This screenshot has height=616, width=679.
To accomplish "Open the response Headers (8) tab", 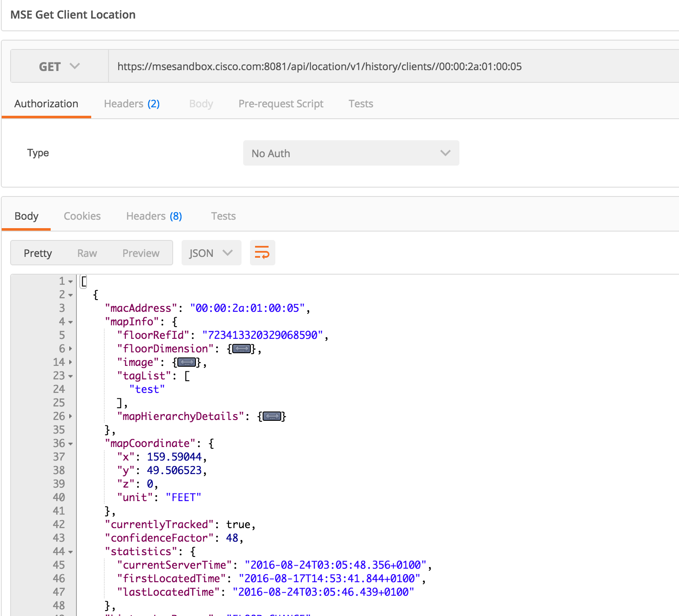I will click(x=154, y=216).
